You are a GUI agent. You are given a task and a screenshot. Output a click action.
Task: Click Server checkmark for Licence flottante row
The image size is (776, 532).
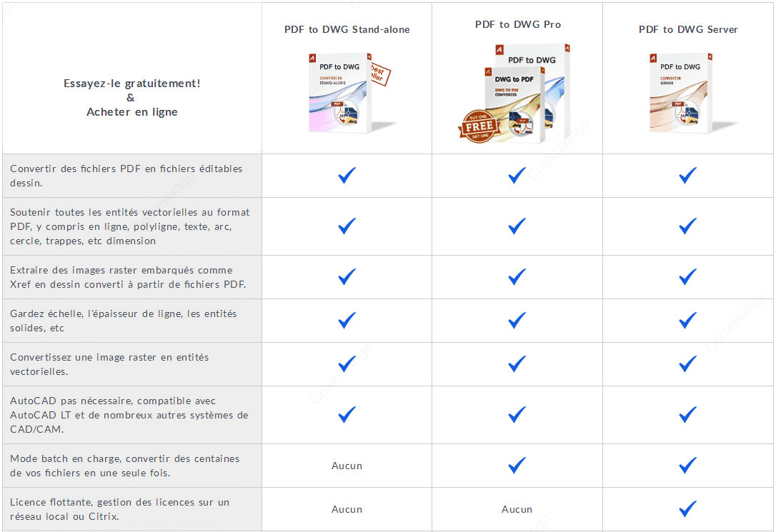point(688,508)
